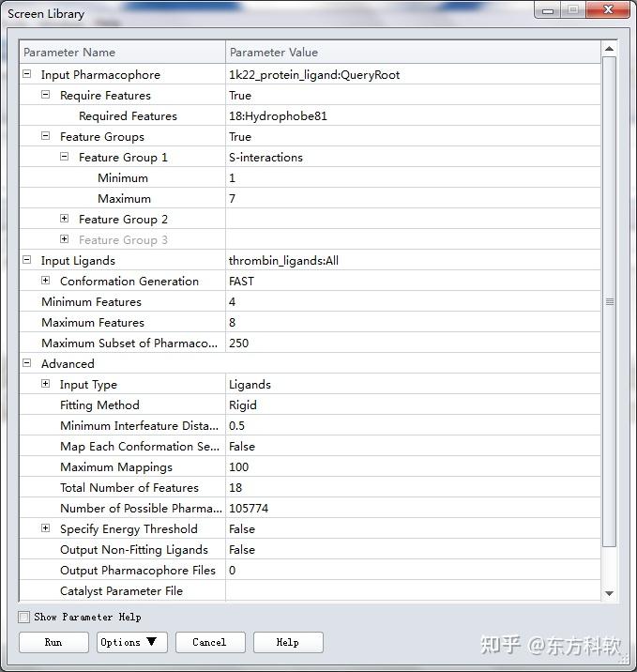Click the Cancel button
The width and height of the screenshot is (637, 672).
point(210,642)
